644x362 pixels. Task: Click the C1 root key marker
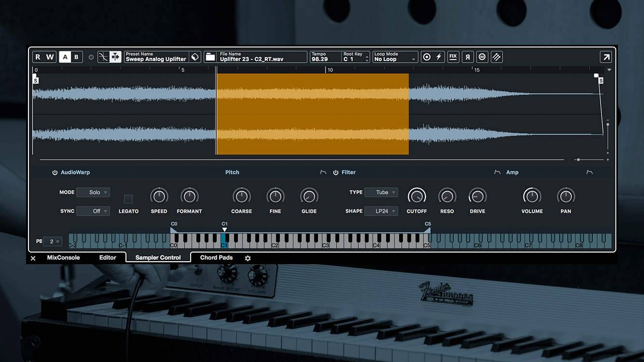click(224, 229)
